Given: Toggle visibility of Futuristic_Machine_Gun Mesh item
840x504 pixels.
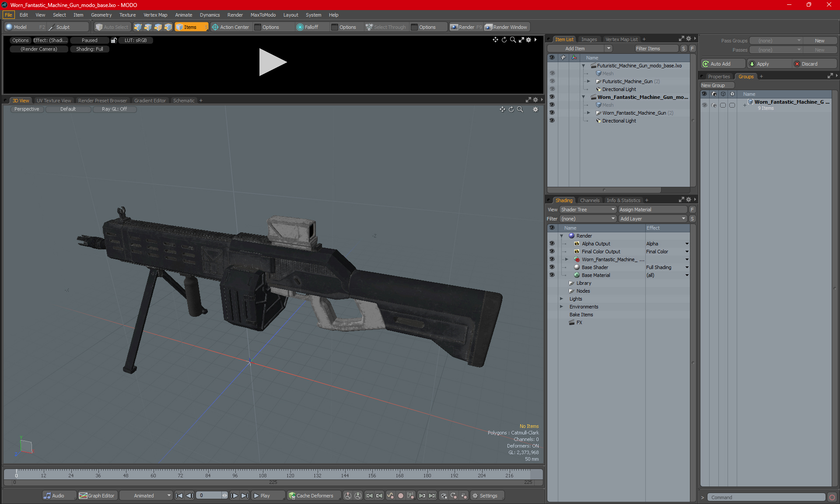Looking at the screenshot, I should [x=552, y=73].
